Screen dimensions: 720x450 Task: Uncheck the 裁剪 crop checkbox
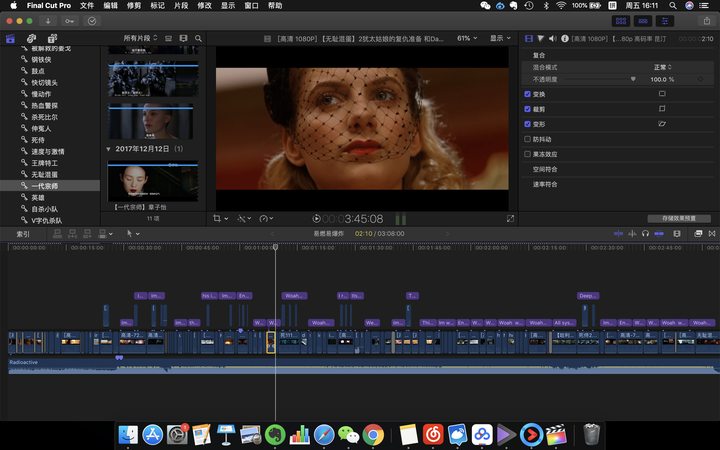(x=527, y=109)
